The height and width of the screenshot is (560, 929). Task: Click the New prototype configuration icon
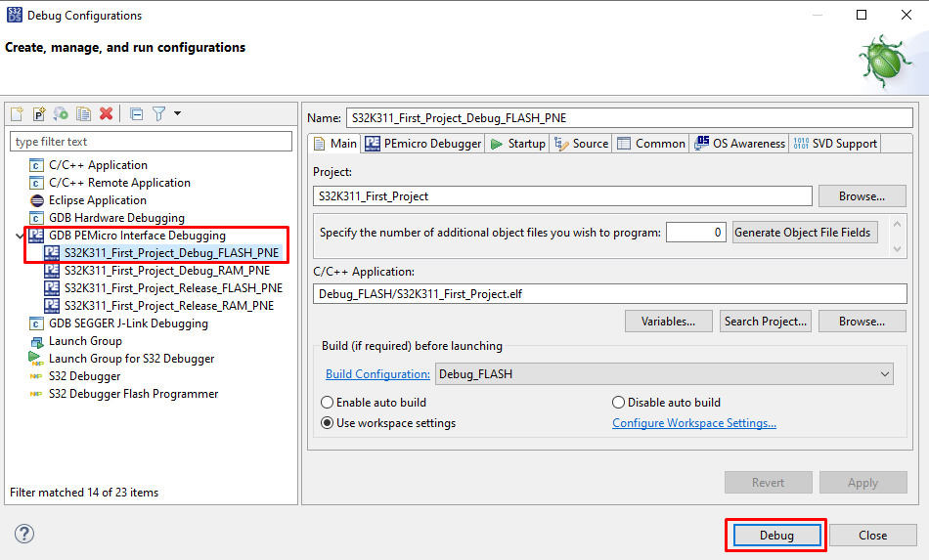(x=39, y=114)
